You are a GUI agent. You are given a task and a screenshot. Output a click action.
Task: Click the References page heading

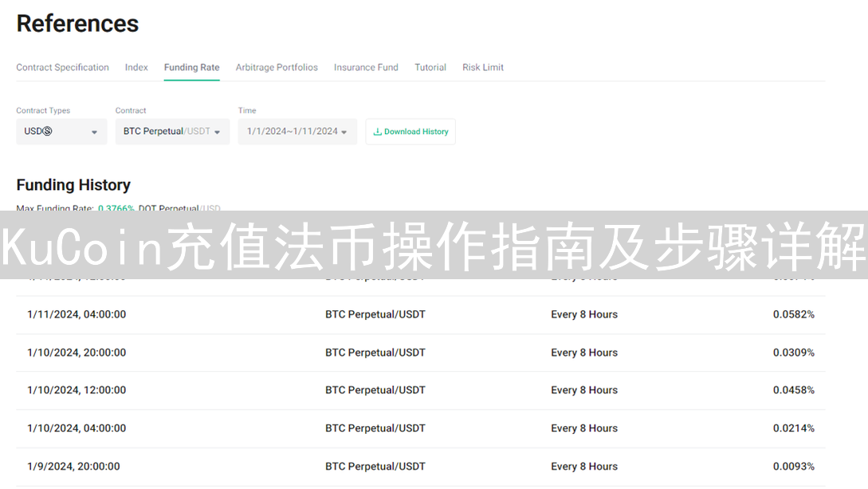click(x=77, y=23)
